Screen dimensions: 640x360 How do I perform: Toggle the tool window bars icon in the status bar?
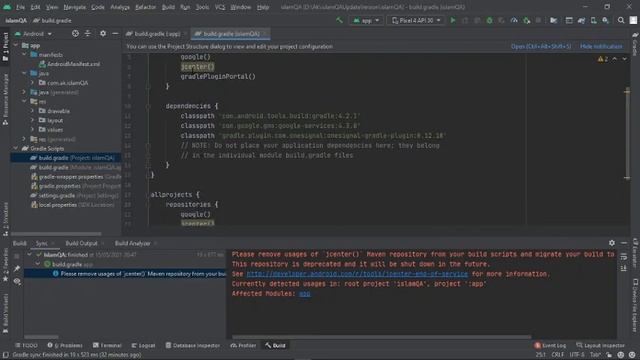5,355
